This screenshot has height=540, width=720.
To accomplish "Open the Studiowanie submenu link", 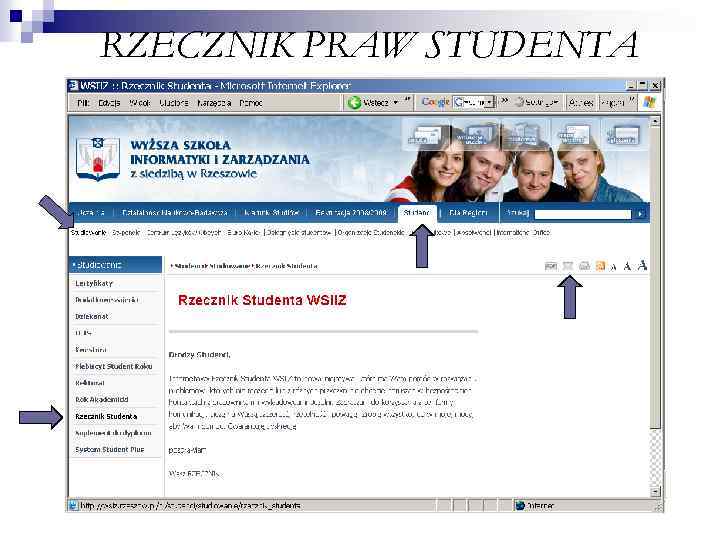I will point(89,233).
